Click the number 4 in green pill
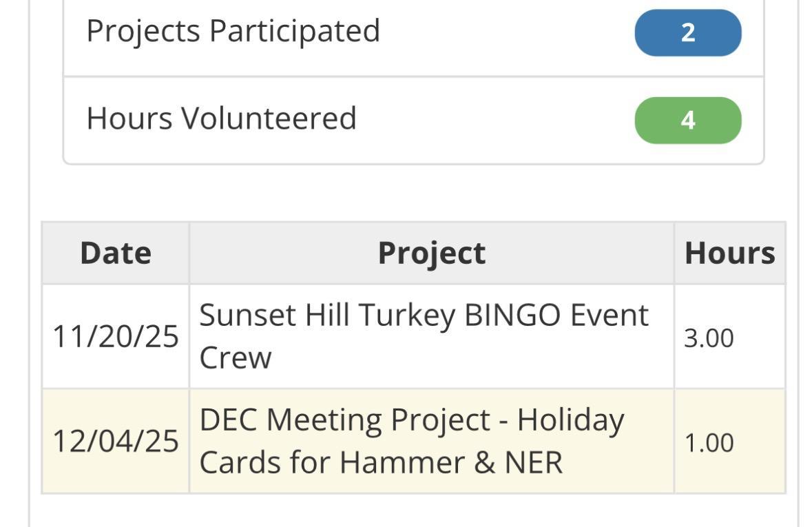This screenshot has width=812, height=527. click(687, 121)
